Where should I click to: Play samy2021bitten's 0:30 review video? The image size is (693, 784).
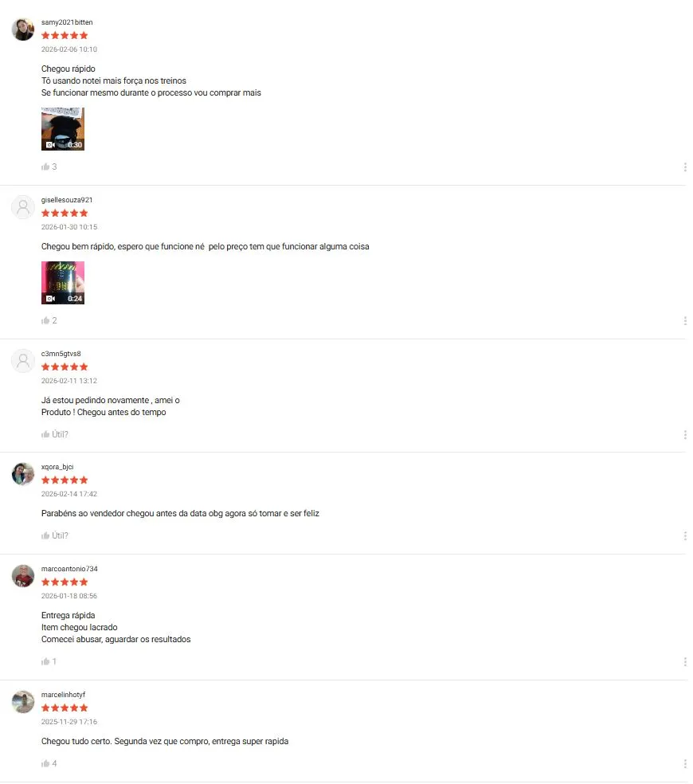pyautogui.click(x=62, y=129)
